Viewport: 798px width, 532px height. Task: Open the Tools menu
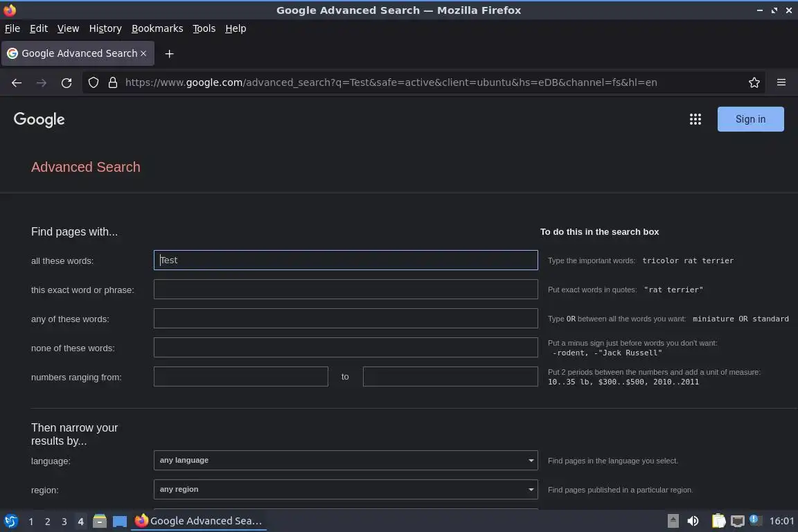point(204,28)
